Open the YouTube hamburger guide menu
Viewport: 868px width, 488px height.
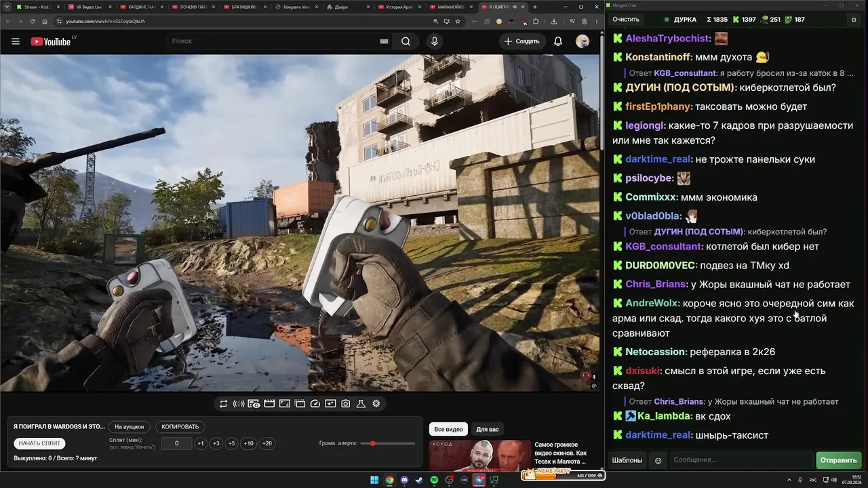pyautogui.click(x=16, y=41)
